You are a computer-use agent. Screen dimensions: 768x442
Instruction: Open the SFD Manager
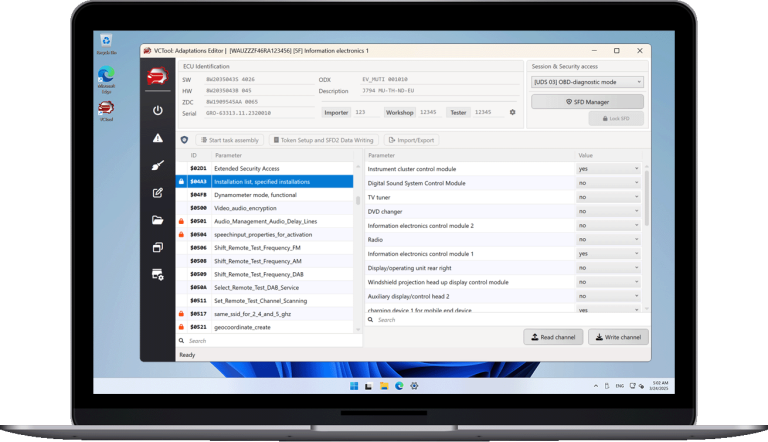587,101
